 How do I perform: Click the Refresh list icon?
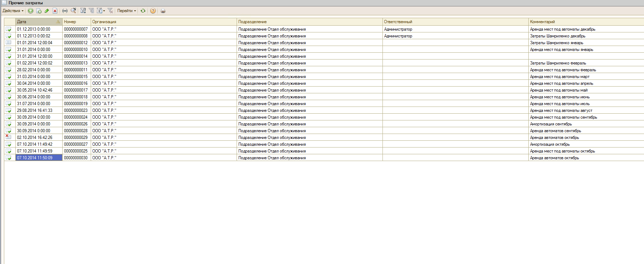coord(143,11)
